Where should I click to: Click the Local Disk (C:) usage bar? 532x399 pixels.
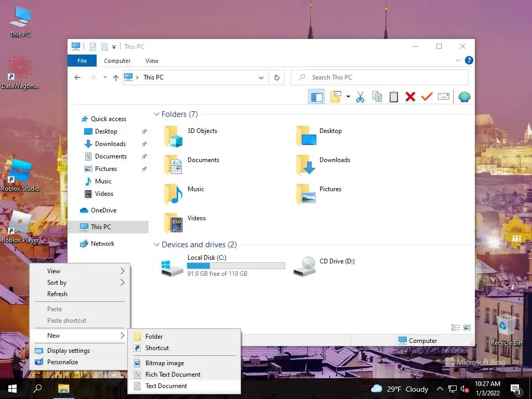[x=236, y=265]
